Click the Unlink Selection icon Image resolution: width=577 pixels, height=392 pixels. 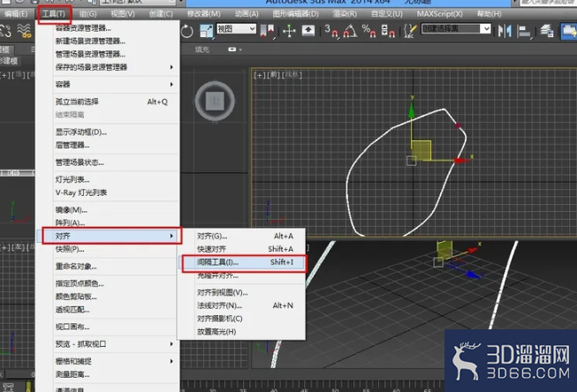coord(5,31)
